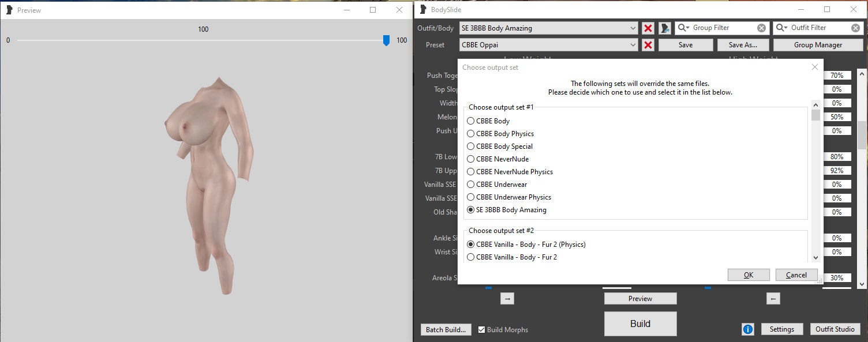The image size is (868, 342).
Task: Click Cancel in Choose output set dialog
Action: pyautogui.click(x=796, y=275)
